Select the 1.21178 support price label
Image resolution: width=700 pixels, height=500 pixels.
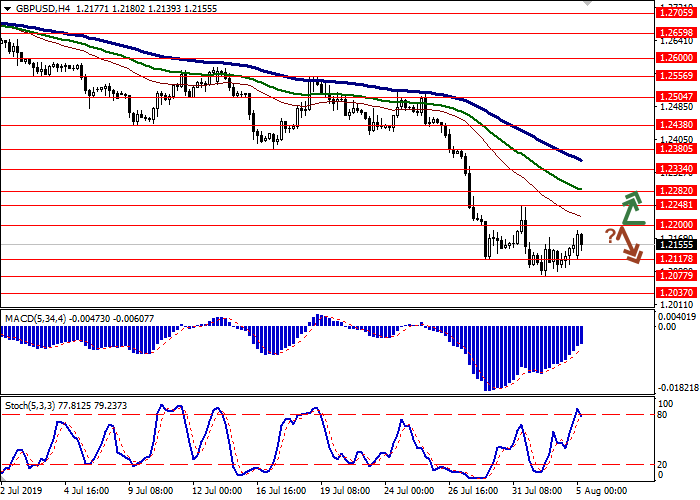(x=677, y=259)
